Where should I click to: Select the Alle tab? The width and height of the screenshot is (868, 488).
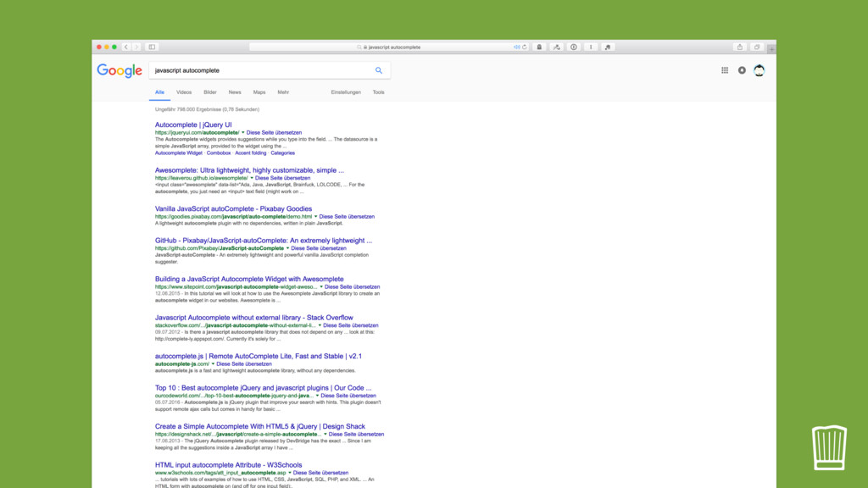click(159, 92)
